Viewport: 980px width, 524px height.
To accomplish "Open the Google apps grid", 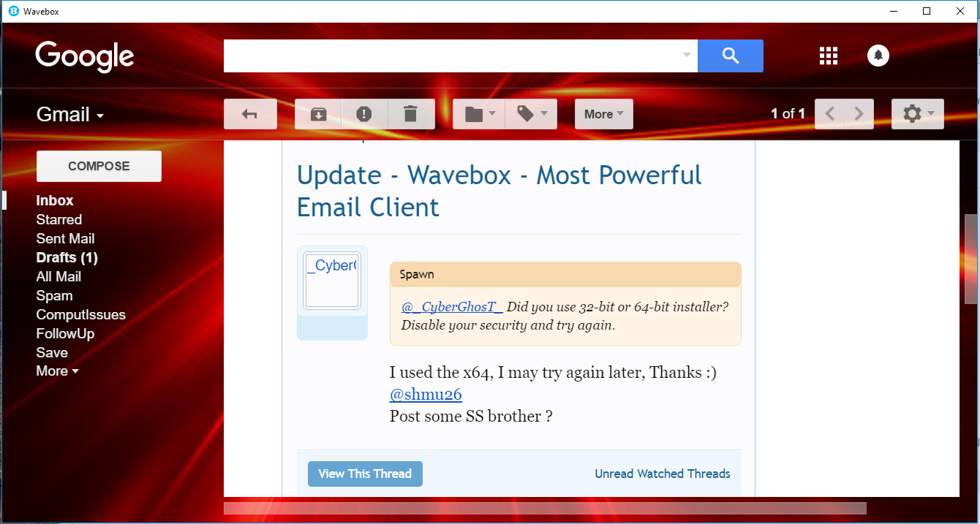I will (x=828, y=56).
